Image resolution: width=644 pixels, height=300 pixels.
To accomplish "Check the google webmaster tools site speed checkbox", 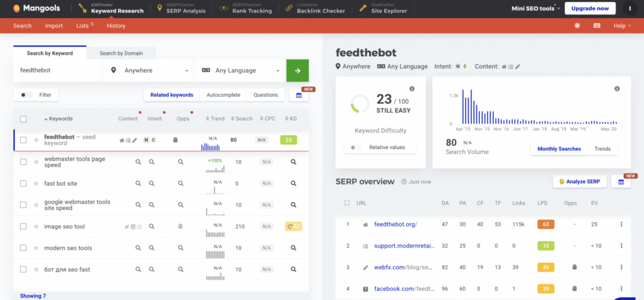I will coord(23,204).
